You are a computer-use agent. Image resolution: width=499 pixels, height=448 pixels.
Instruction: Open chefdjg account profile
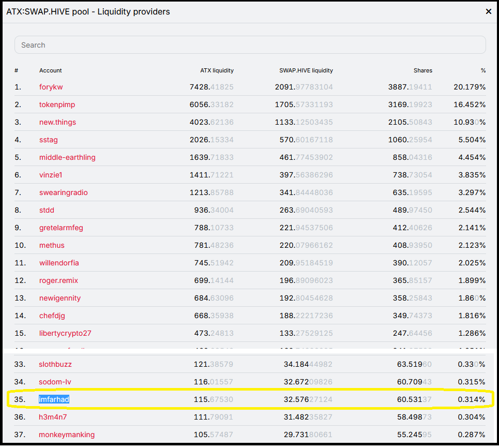click(52, 316)
